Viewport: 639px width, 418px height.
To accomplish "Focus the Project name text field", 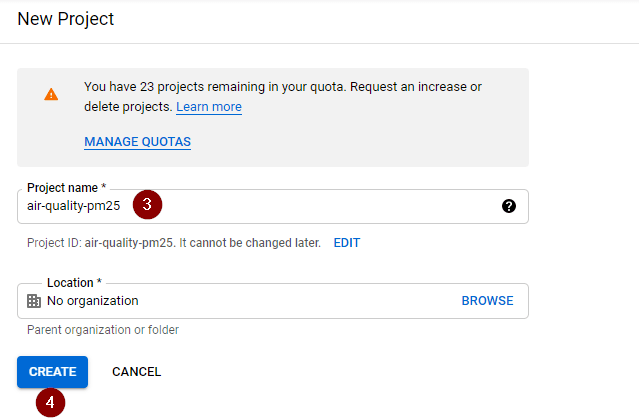I will (300, 206).
